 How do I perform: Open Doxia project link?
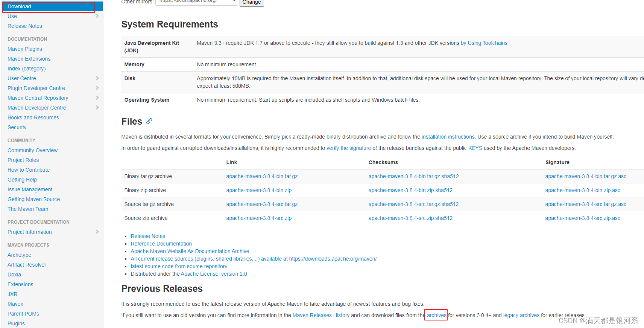[x=14, y=275]
